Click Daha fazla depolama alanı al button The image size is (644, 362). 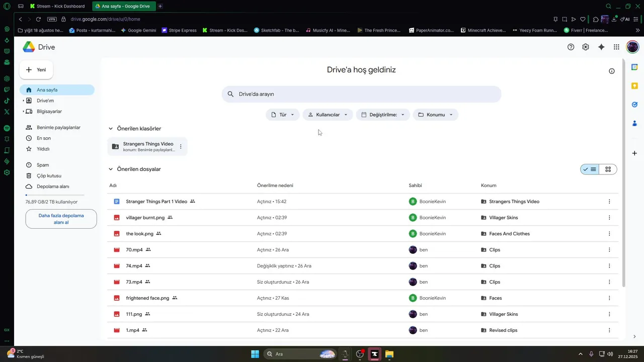pyautogui.click(x=61, y=219)
